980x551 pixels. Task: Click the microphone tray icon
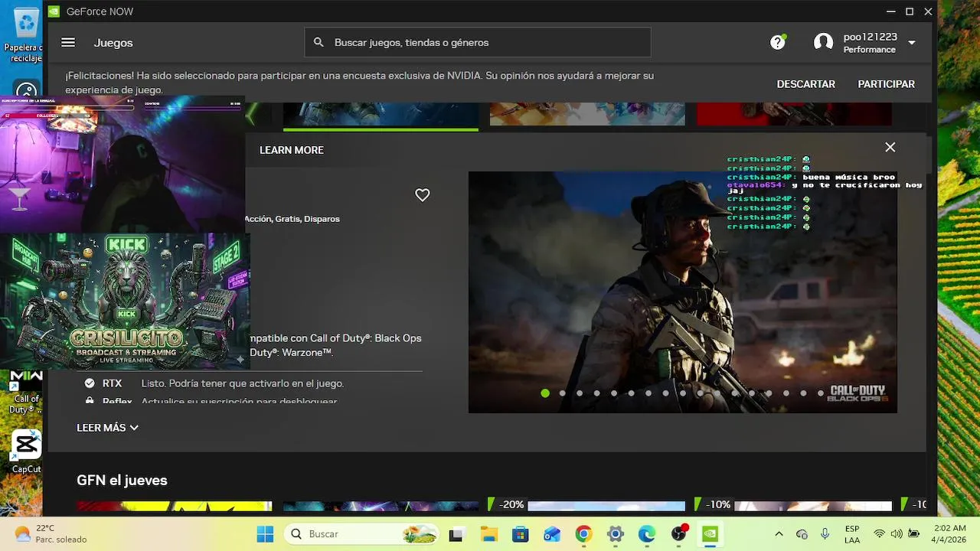pos(825,534)
